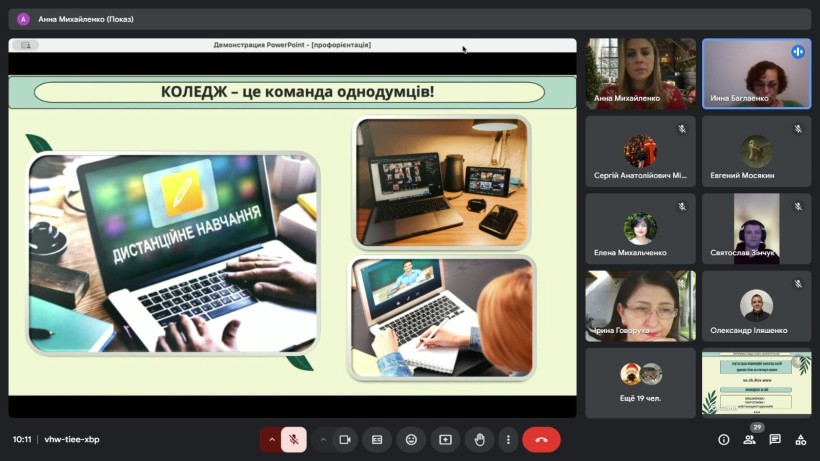Click the 10:11 clock text

pyautogui.click(x=22, y=440)
